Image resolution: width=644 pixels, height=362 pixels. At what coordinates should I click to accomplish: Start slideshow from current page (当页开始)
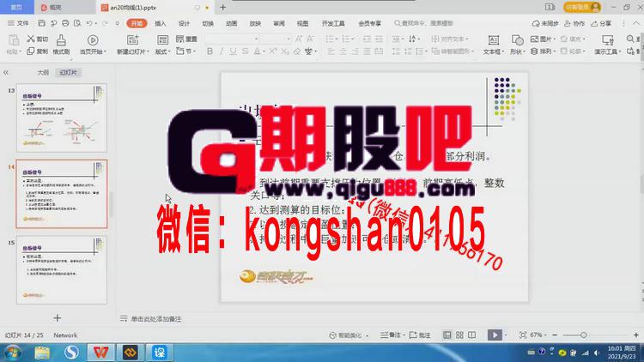pos(93,45)
